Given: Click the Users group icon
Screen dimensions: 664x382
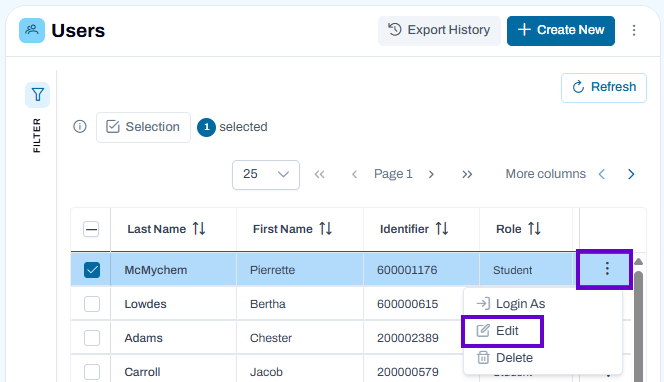Looking at the screenshot, I should (x=32, y=30).
